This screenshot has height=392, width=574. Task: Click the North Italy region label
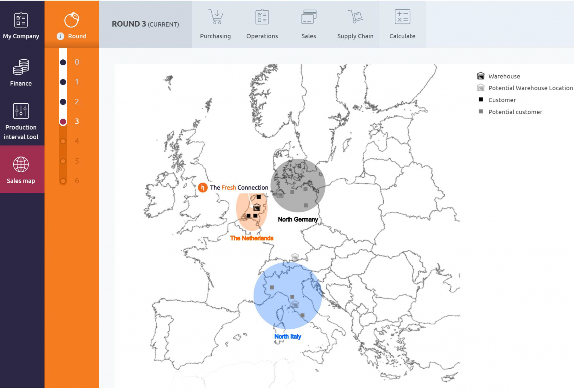click(288, 336)
